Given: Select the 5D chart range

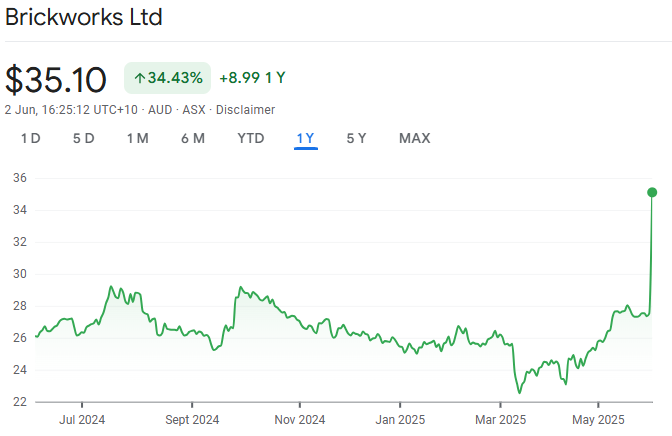Looking at the screenshot, I should tap(83, 138).
